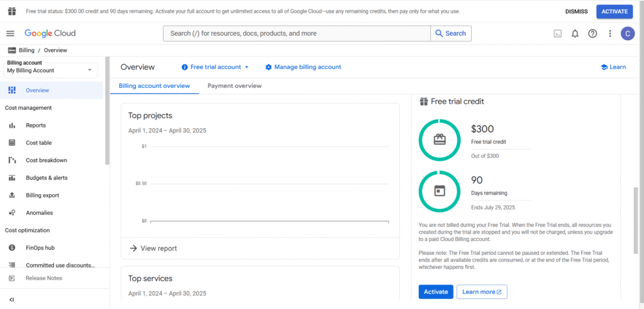
Task: Click the Committed use discounts list icon
Action: coord(12,265)
